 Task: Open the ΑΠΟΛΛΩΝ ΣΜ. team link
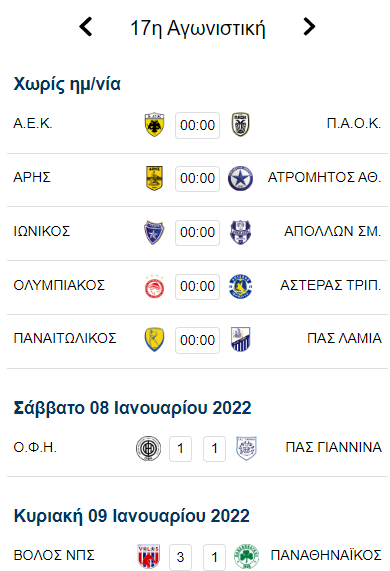pos(332,231)
